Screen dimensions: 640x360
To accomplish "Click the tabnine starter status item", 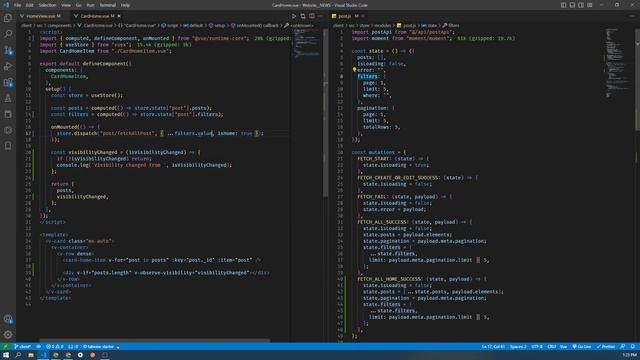I will point(99,347).
